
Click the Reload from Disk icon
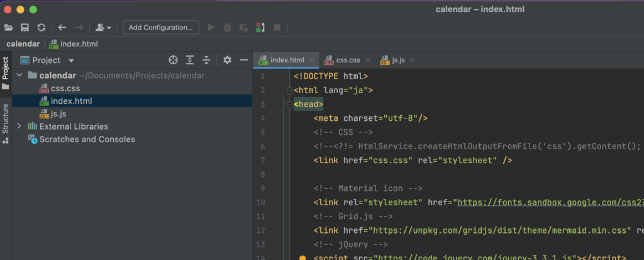(x=42, y=28)
